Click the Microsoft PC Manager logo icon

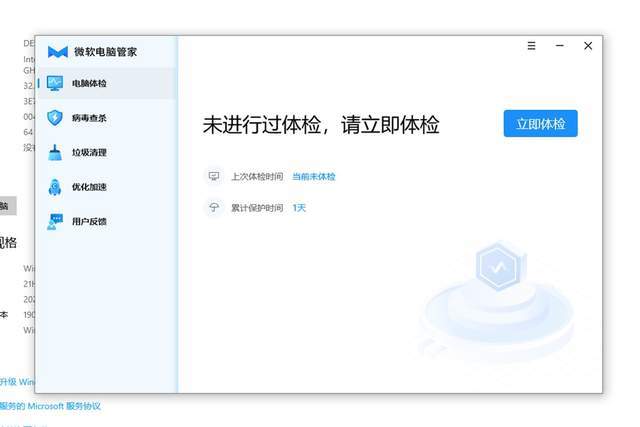point(58,52)
